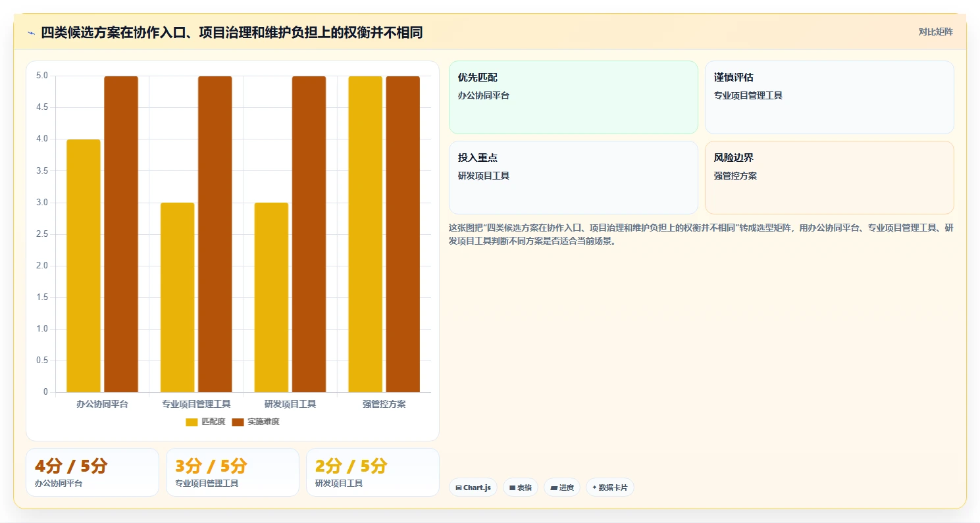The height and width of the screenshot is (523, 980).
Task: Click 强管控方案 brown 实施难度 bar
Action: click(x=403, y=234)
